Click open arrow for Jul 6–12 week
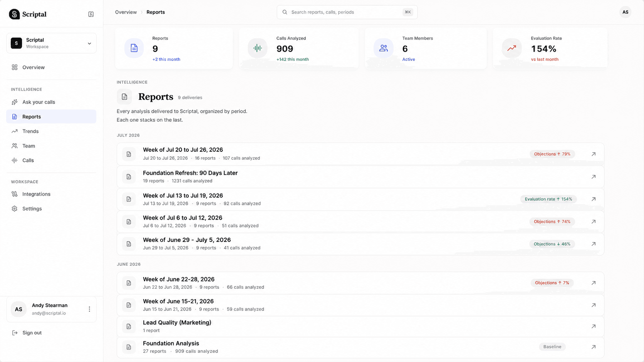The height and width of the screenshot is (362, 644). pos(594,221)
